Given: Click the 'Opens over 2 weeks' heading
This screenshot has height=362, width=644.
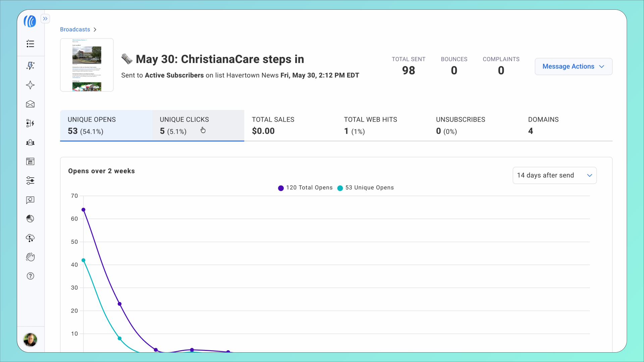Looking at the screenshot, I should tap(101, 171).
